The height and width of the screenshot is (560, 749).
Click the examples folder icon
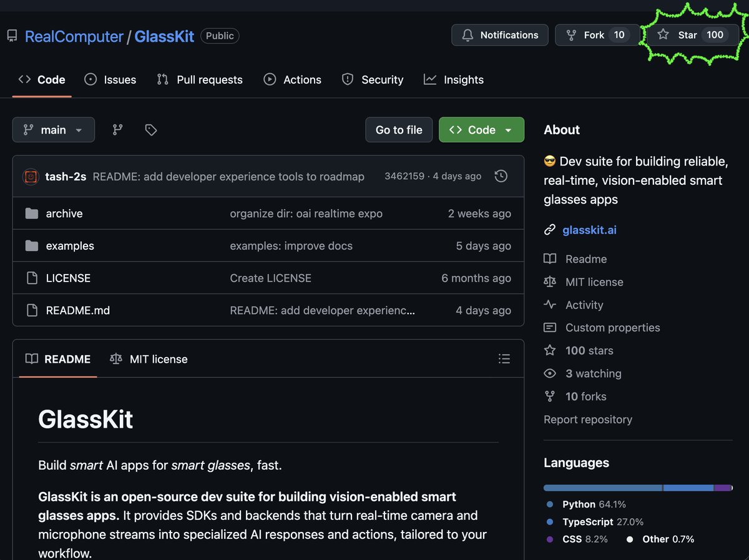tap(32, 246)
